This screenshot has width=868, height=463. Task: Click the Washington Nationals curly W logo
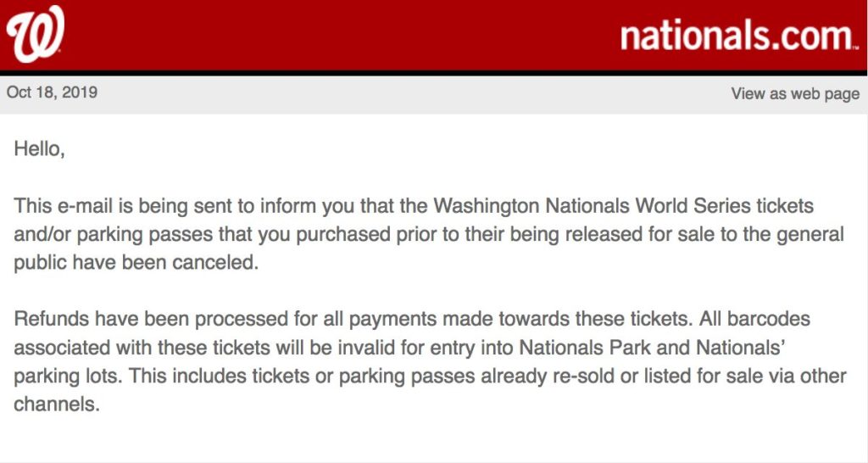(35, 36)
